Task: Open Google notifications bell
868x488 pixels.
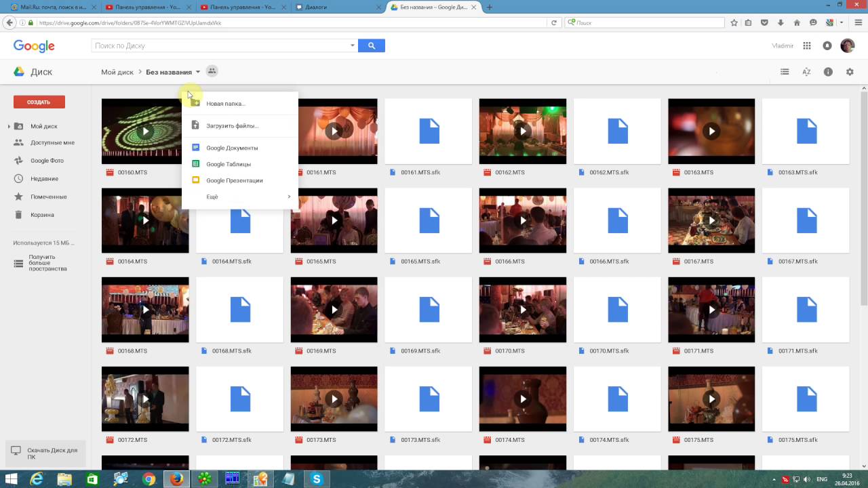Action: [827, 45]
